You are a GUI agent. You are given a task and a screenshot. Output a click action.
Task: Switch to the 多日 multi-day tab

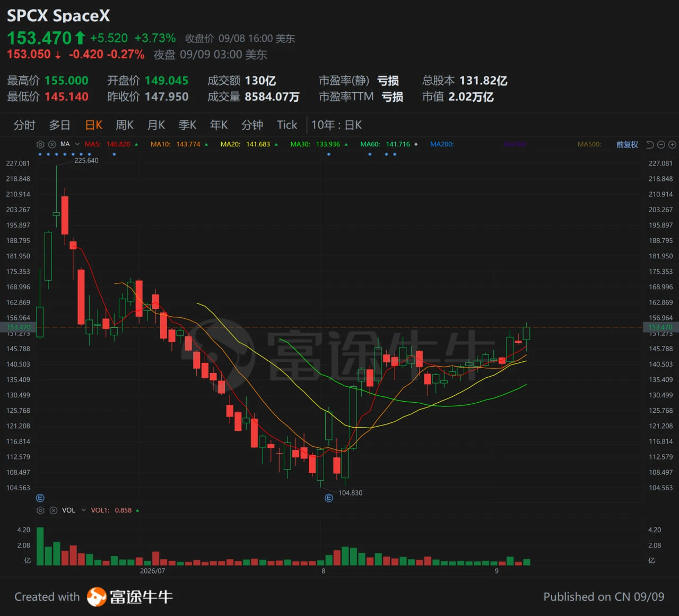(59, 125)
